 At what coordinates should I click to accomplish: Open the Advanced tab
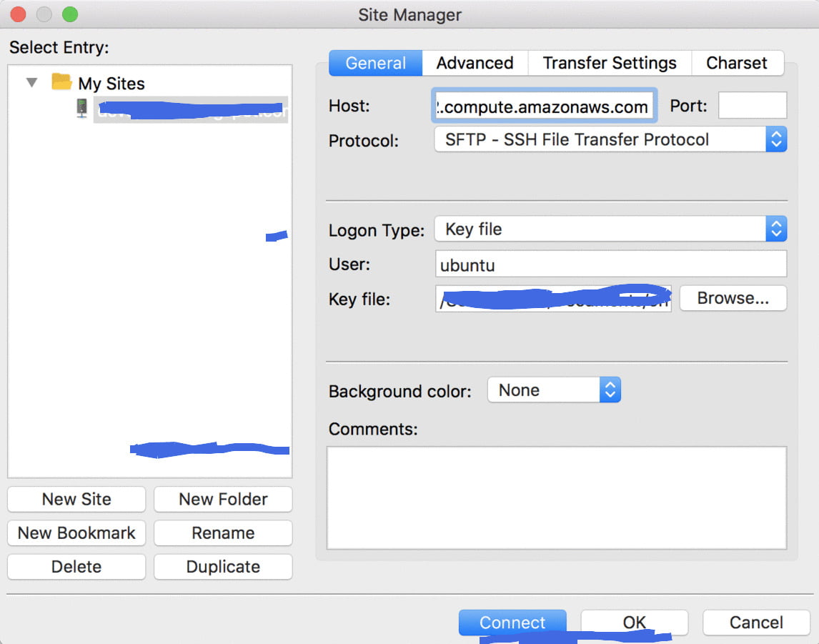click(x=475, y=63)
